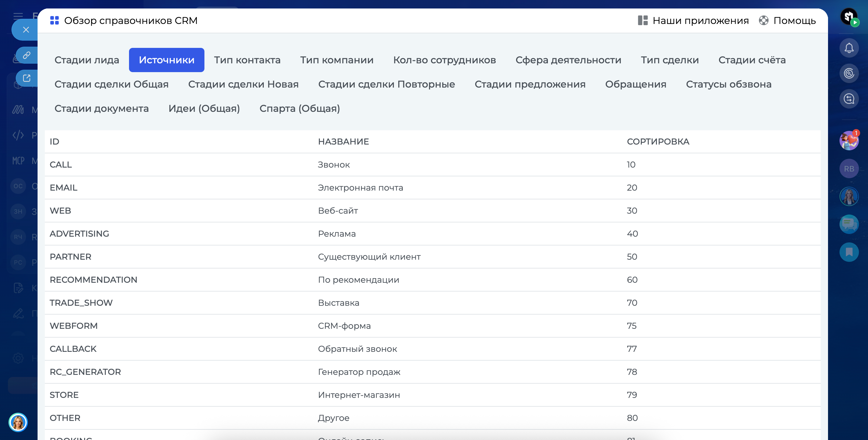868x440 pixels.
Task: Click the search chat icon in right sidebar
Action: point(849,98)
